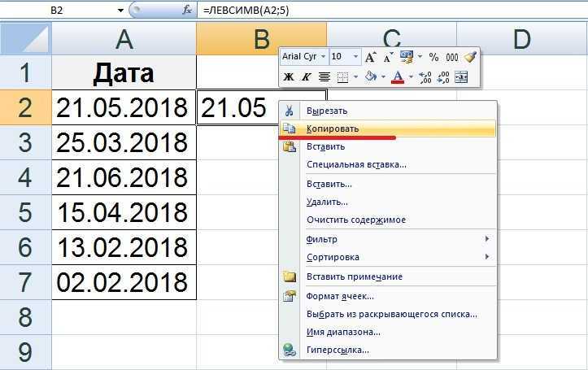The image size is (588, 370).
Task: Click the insert comment folder icon
Action: pos(290,276)
